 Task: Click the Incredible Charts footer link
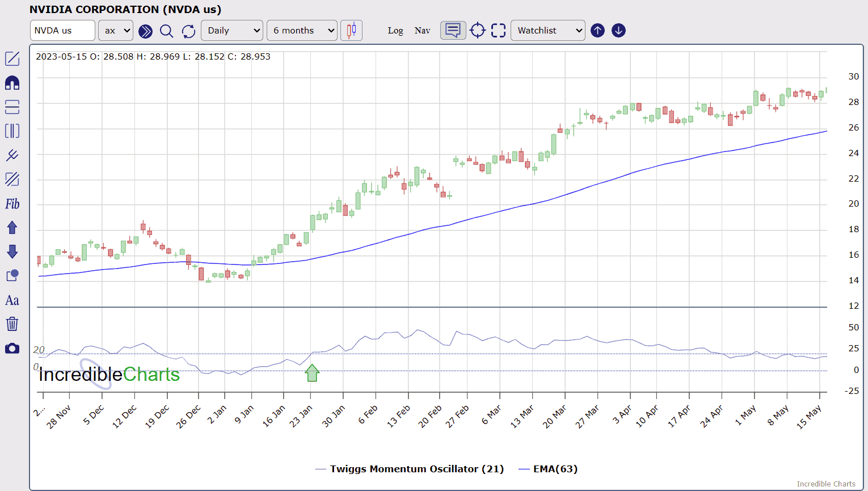click(x=826, y=484)
